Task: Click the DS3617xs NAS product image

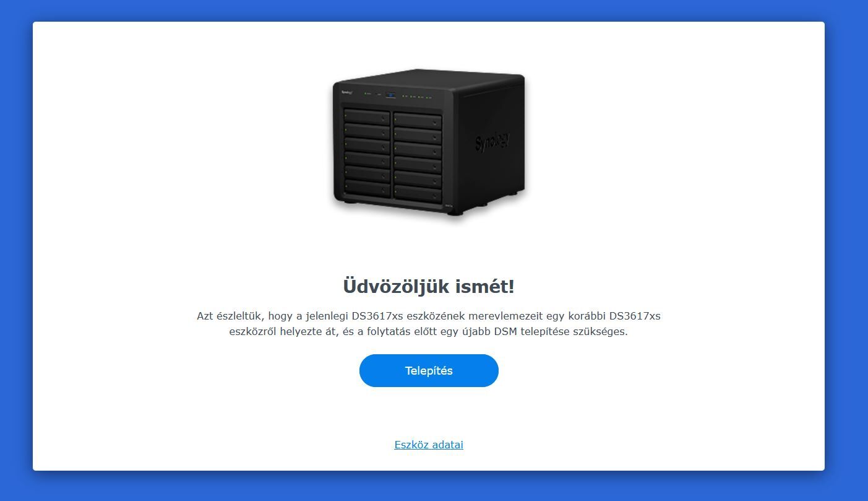Action: (429, 142)
